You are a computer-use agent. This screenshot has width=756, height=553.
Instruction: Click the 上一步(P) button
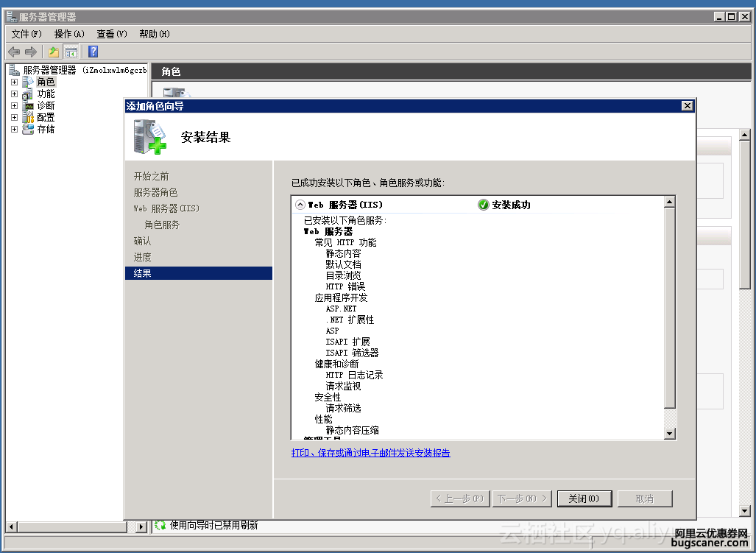pyautogui.click(x=460, y=499)
